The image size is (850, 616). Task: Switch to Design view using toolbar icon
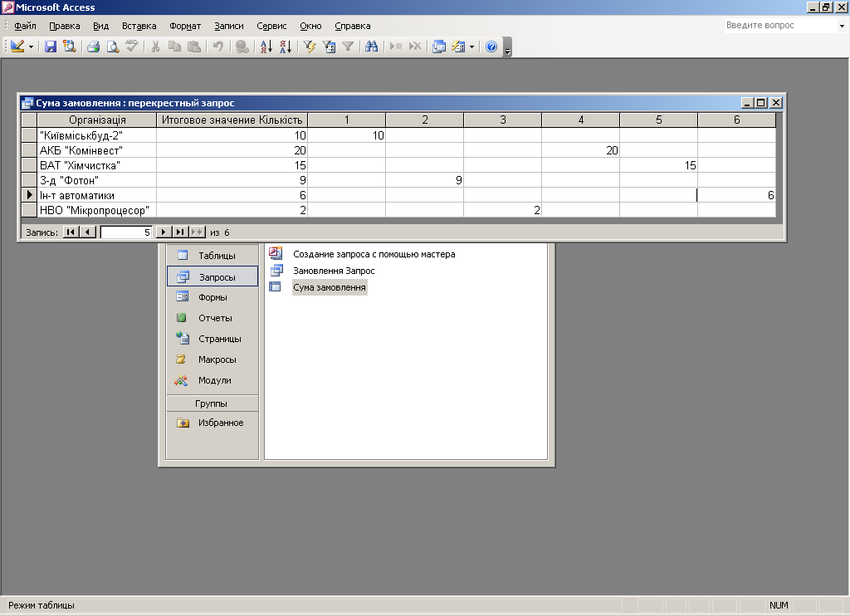click(x=17, y=46)
